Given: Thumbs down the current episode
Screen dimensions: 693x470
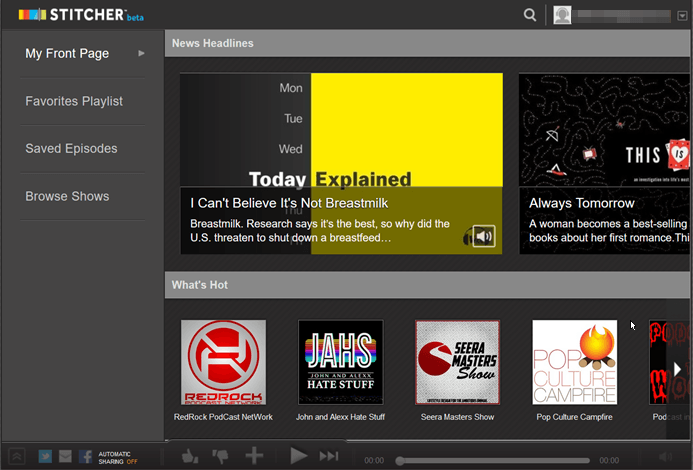Looking at the screenshot, I should pos(220,455).
